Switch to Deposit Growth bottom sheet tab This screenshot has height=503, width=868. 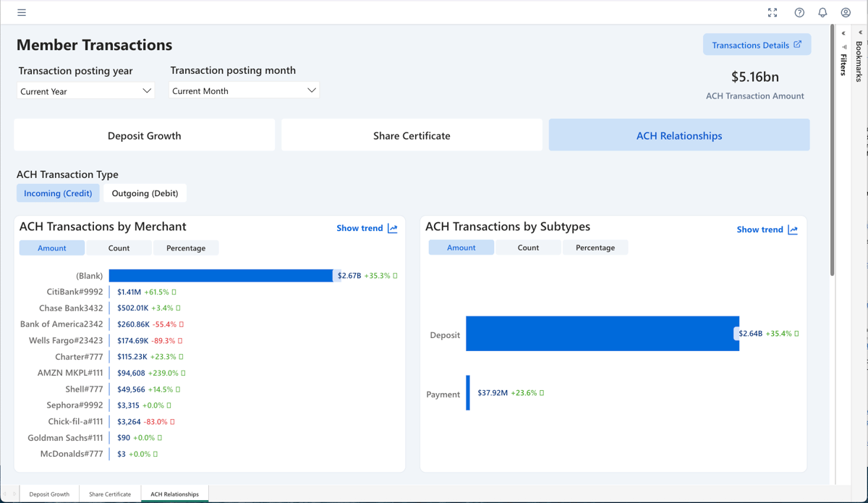point(49,494)
